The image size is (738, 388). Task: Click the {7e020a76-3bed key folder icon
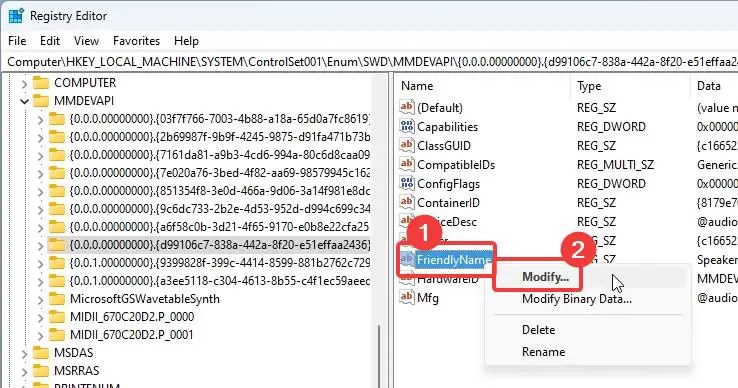(x=57, y=173)
